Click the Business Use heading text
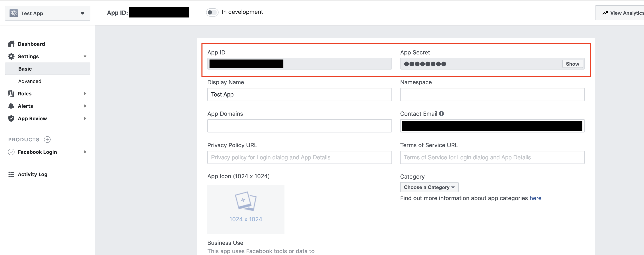 tap(225, 243)
